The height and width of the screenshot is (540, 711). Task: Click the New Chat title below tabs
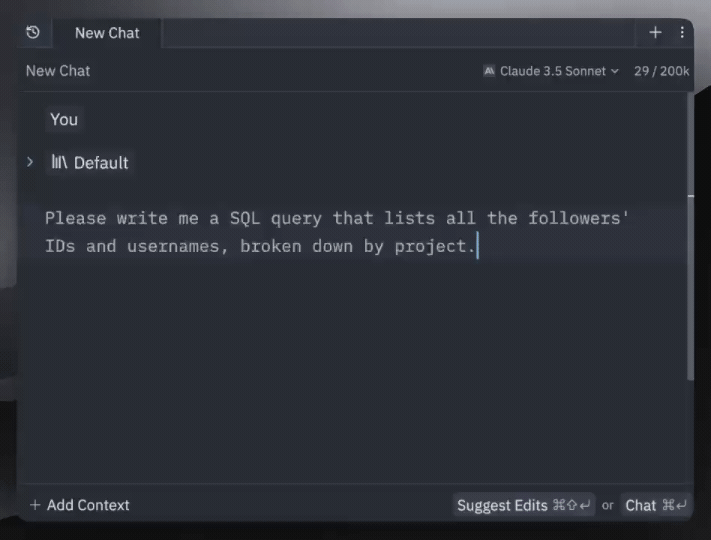coord(58,71)
